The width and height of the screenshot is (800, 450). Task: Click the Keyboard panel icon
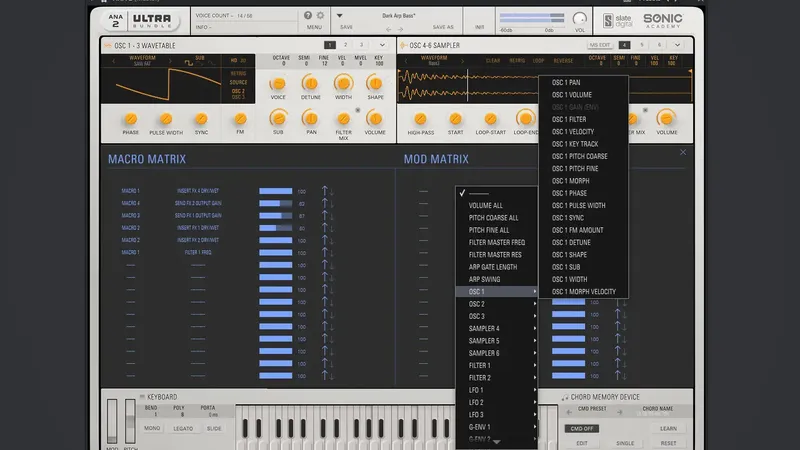142,396
